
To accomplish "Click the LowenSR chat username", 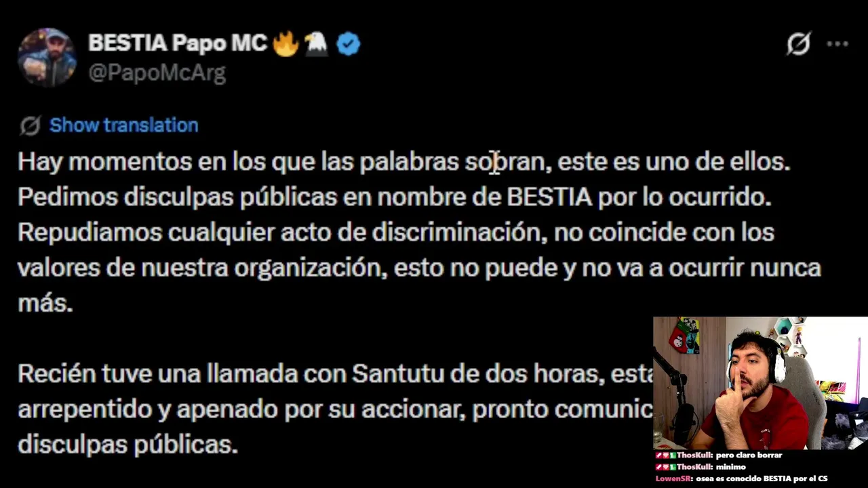I will [x=673, y=479].
